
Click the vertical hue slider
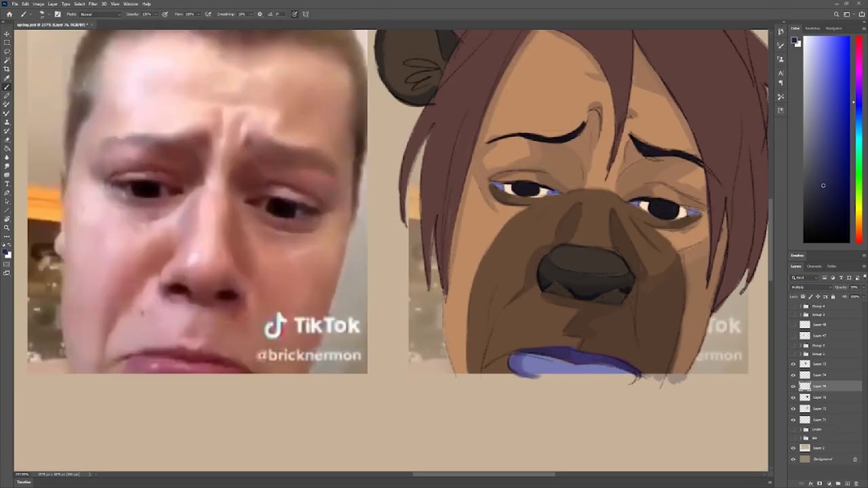click(x=859, y=139)
